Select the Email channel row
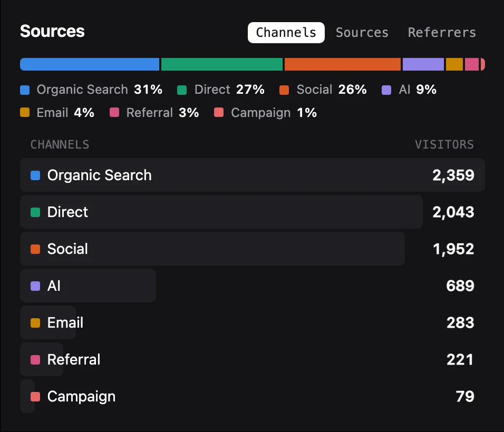The width and height of the screenshot is (504, 432). point(253,322)
